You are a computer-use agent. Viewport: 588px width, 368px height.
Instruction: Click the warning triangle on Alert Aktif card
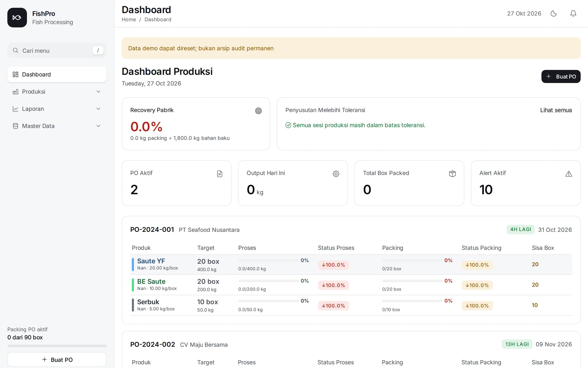point(569,174)
